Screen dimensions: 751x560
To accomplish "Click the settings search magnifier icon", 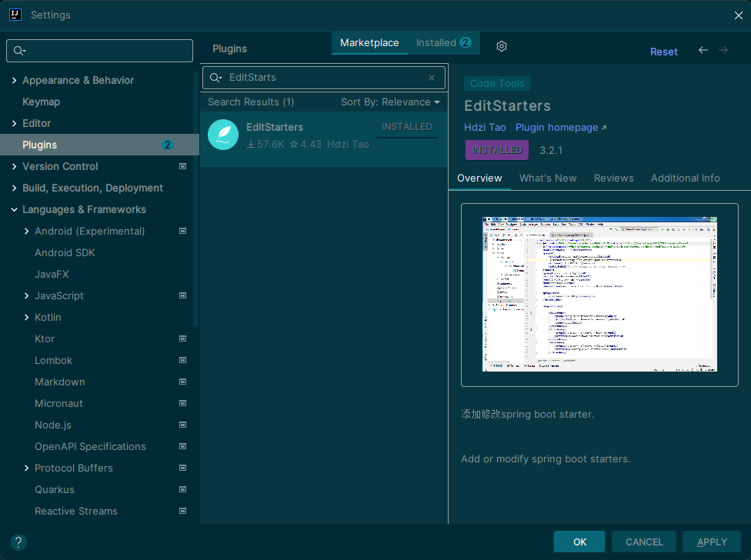I will [19, 51].
